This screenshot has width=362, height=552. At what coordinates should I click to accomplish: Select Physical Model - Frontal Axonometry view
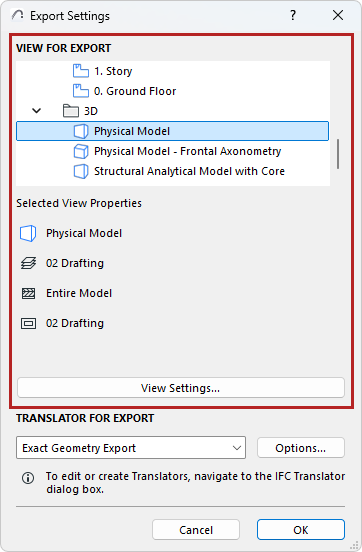click(173, 151)
